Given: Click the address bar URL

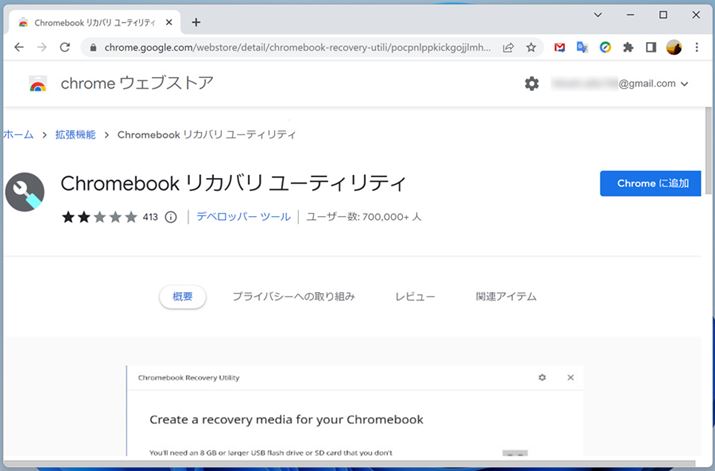Looking at the screenshot, I should coord(297,47).
